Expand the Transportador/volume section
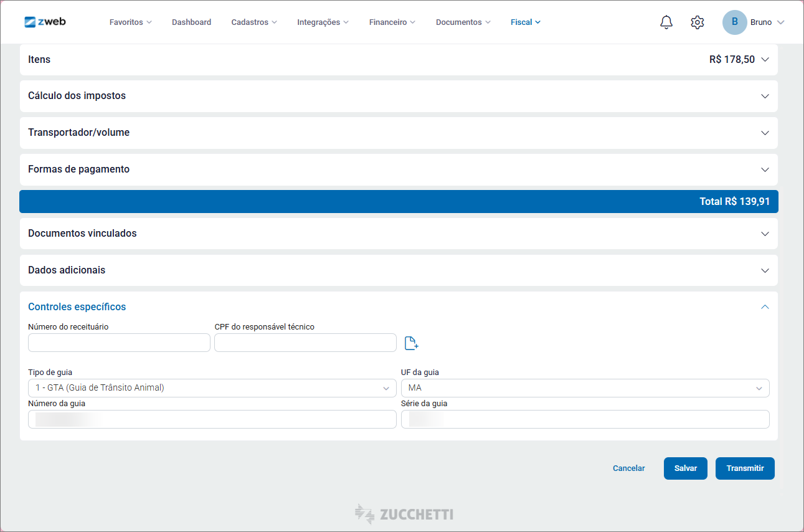The width and height of the screenshot is (804, 532). point(399,133)
